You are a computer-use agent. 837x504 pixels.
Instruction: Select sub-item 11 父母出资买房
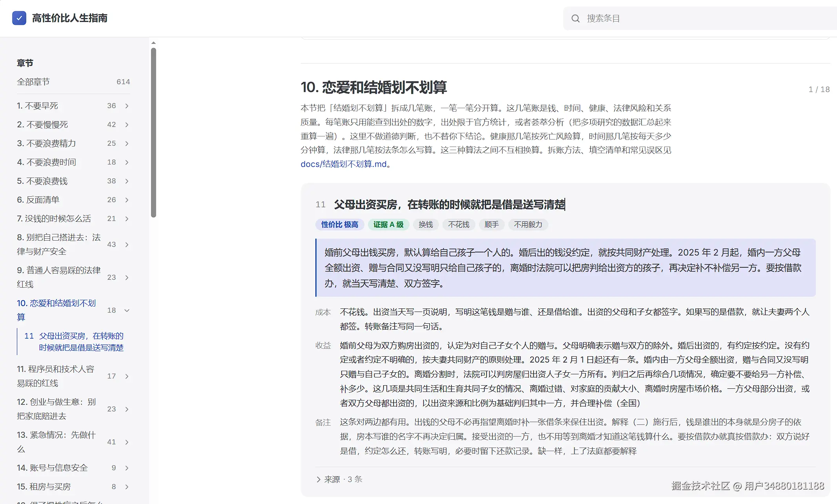pos(74,342)
